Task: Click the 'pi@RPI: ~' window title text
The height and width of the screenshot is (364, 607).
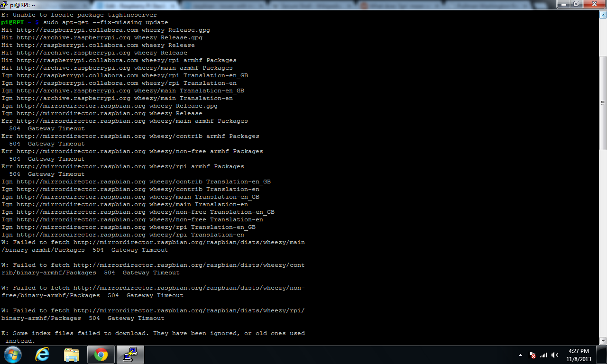Action: click(22, 5)
